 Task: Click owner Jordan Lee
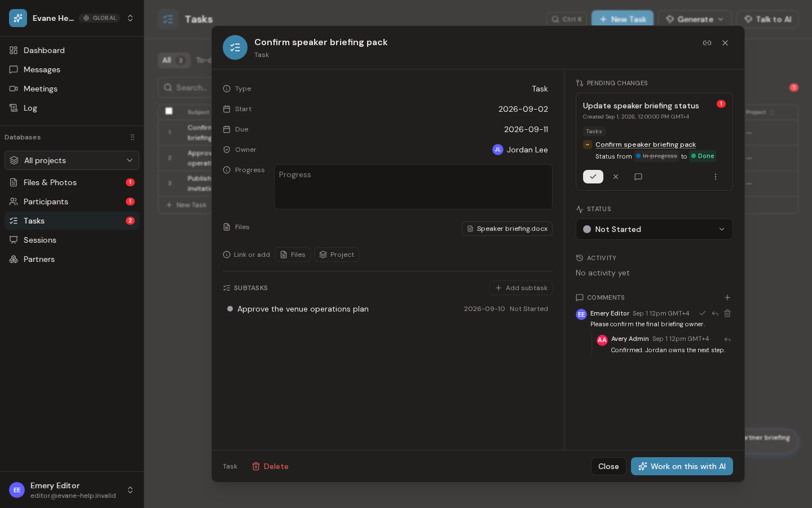coord(520,150)
